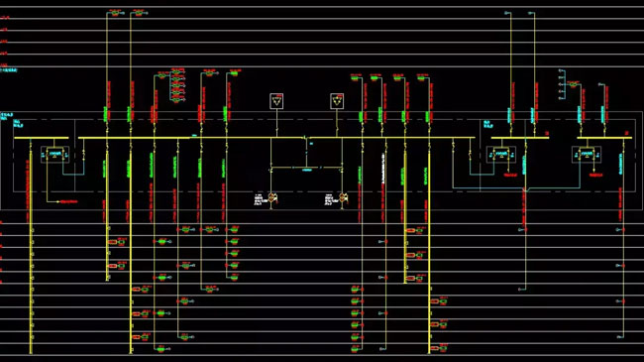This screenshot has width=644, height=362.
Task: Select the stacked load symbols group at top
Action: click(x=177, y=85)
